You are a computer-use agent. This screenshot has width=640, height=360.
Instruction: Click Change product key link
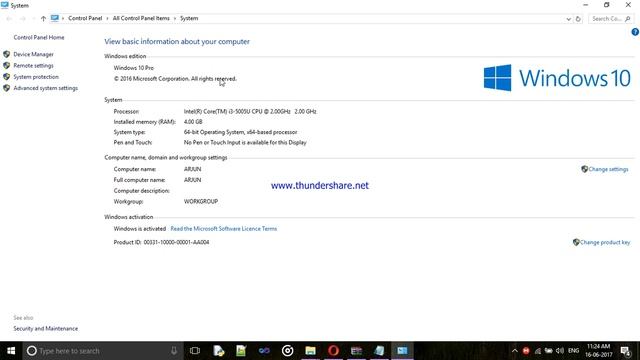tap(605, 242)
